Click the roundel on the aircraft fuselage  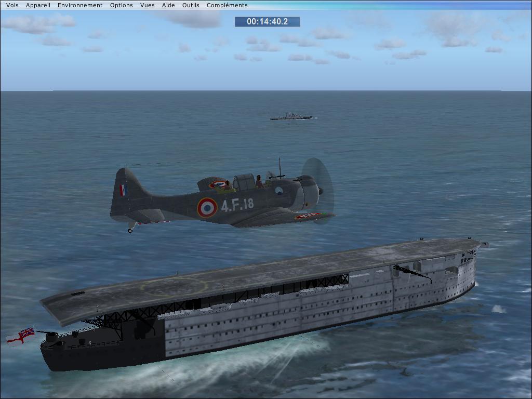click(207, 208)
